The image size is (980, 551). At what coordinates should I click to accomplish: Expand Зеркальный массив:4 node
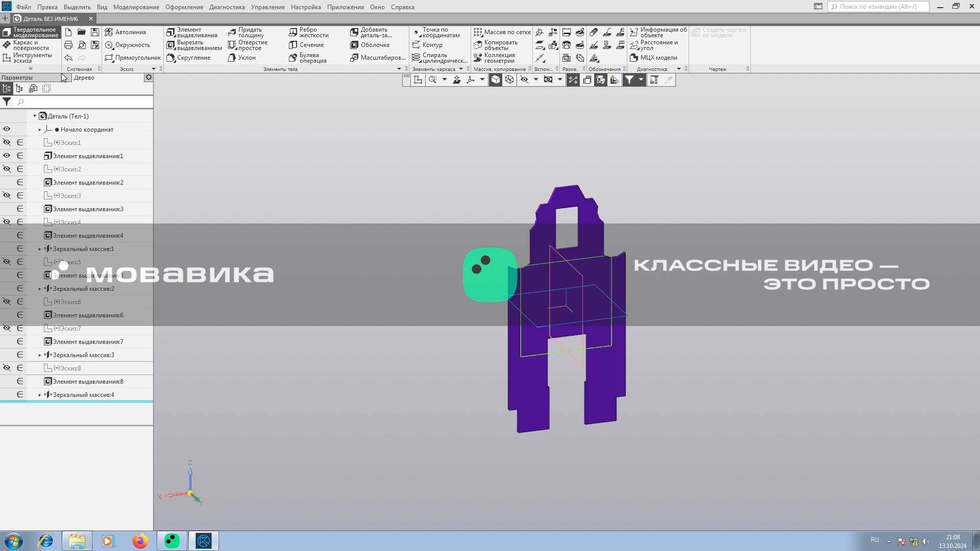[x=40, y=395]
